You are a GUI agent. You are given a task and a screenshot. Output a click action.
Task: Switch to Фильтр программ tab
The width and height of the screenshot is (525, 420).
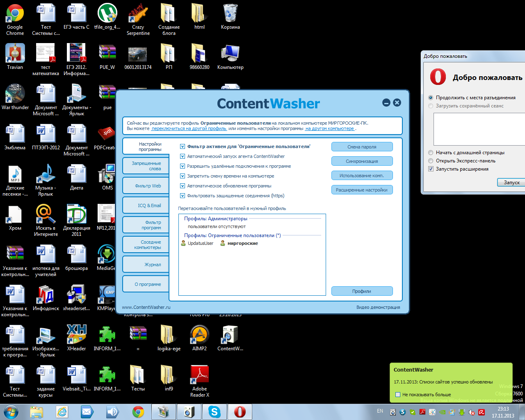(x=146, y=225)
